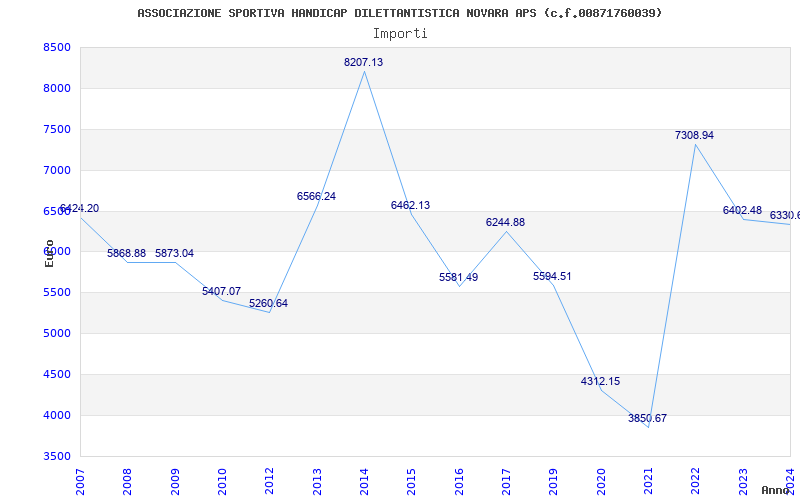Select the 5873.04 value label
Viewport: 800px width, 500px height.
tap(174, 253)
